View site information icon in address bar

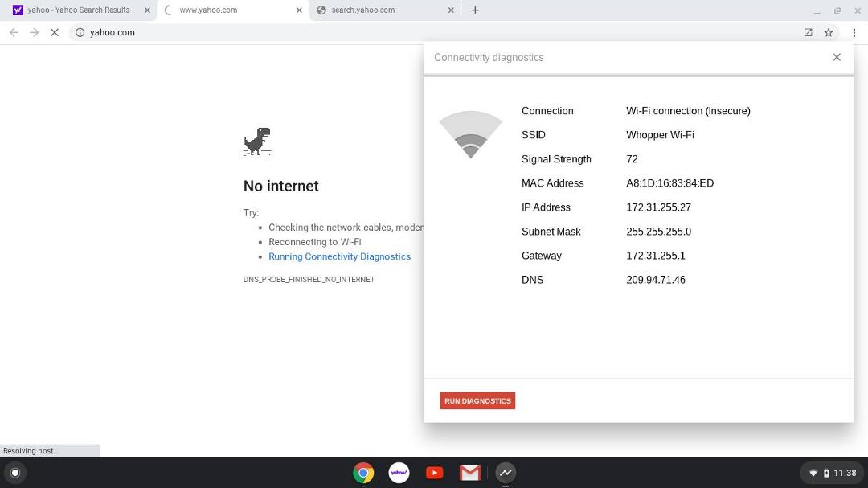pyautogui.click(x=80, y=33)
